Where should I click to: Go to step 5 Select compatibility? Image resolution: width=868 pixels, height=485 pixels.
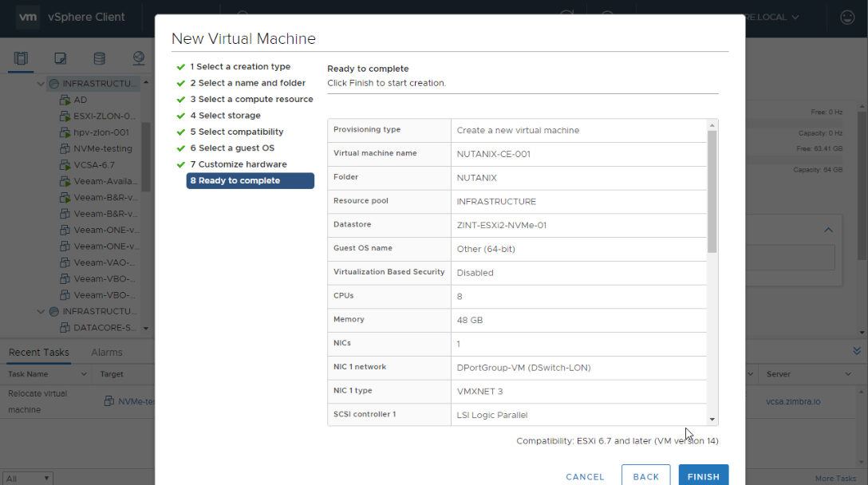(236, 132)
